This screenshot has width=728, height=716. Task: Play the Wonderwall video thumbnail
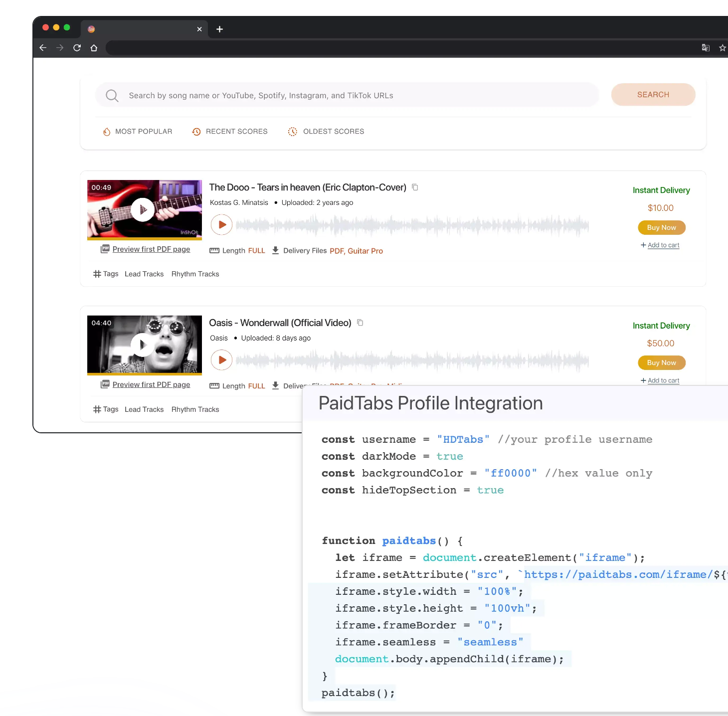click(x=143, y=345)
